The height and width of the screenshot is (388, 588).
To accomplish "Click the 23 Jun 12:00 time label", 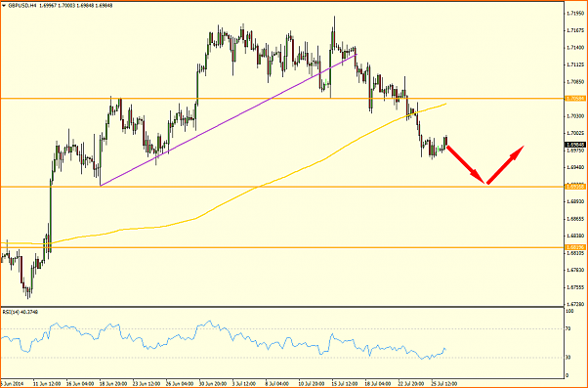I will point(147,384).
